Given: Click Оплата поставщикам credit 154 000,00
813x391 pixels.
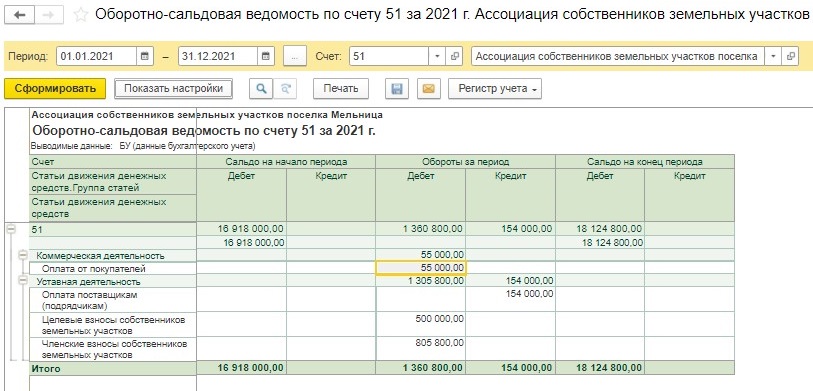Looking at the screenshot, I should pyautogui.click(x=510, y=300).
